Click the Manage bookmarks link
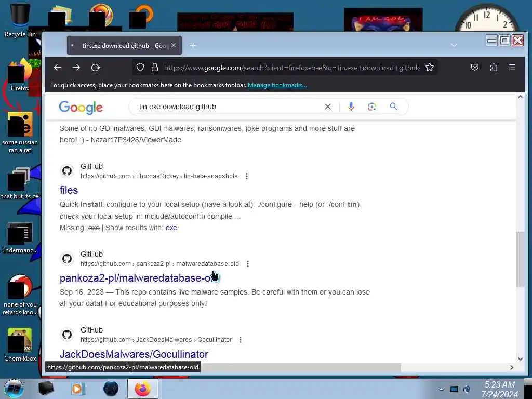Viewport: 532px width, 399px height. coord(277,85)
